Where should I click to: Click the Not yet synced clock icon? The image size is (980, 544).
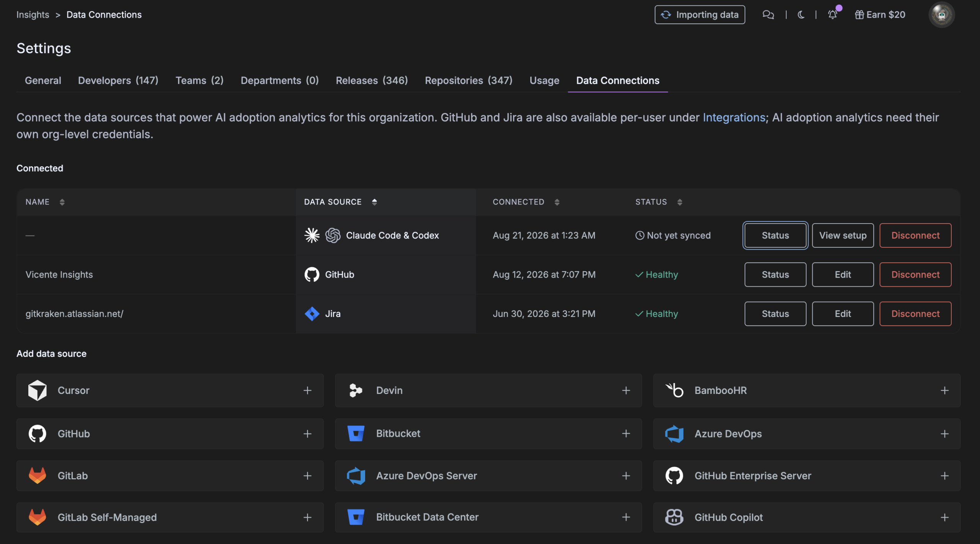pyautogui.click(x=640, y=235)
